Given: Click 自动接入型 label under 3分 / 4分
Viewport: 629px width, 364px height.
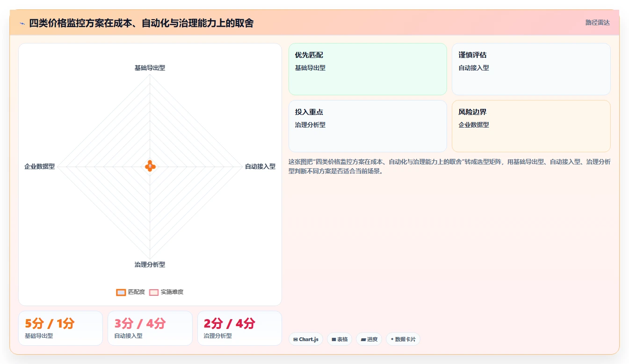Looking at the screenshot, I should [128, 336].
